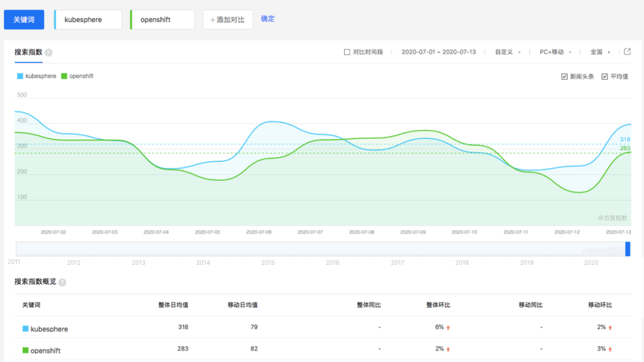The width and height of the screenshot is (644, 362).
Task: Select the 搜索指数 tab
Action: [x=29, y=52]
